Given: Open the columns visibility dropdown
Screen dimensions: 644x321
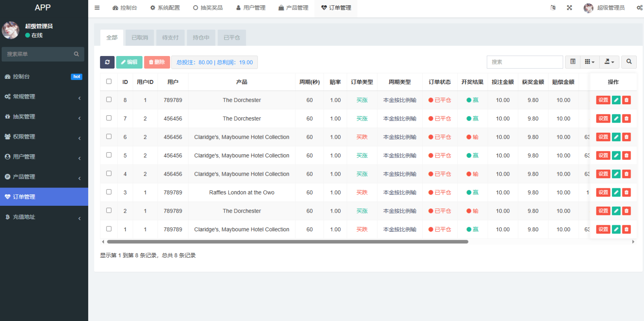Looking at the screenshot, I should pos(590,62).
